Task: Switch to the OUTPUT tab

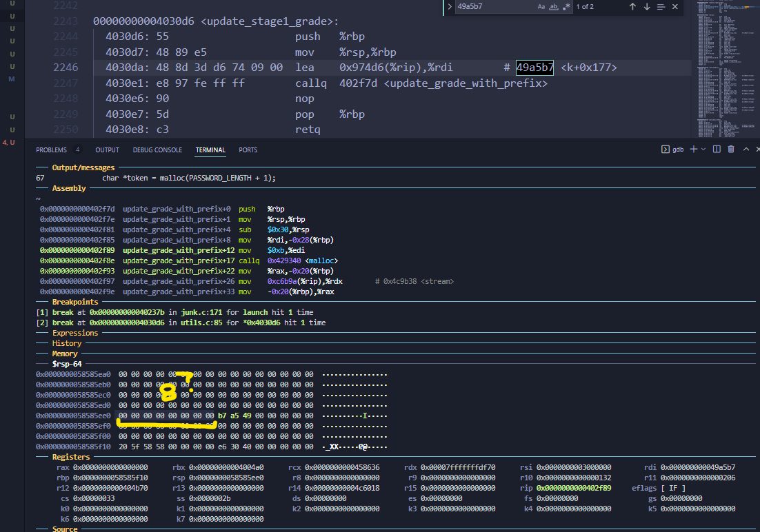Action: (107, 150)
